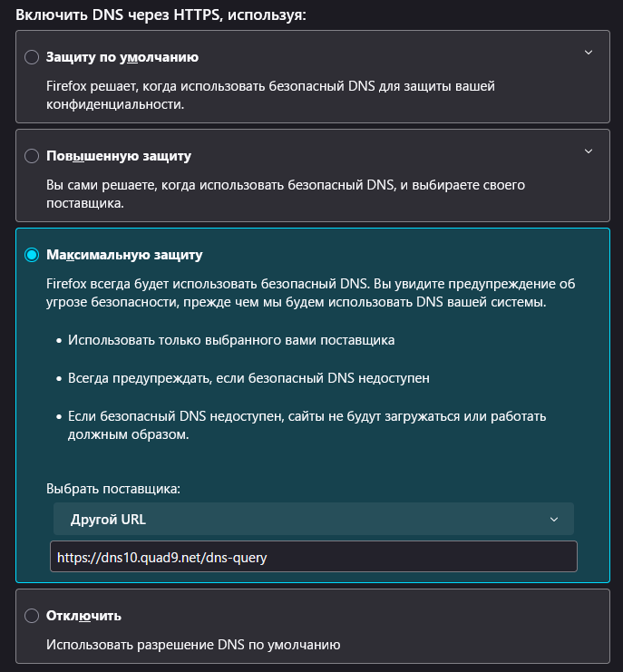Click the heading «Включить DNS через HTTPS, используя:»
This screenshot has width=623, height=672.
coord(161,15)
